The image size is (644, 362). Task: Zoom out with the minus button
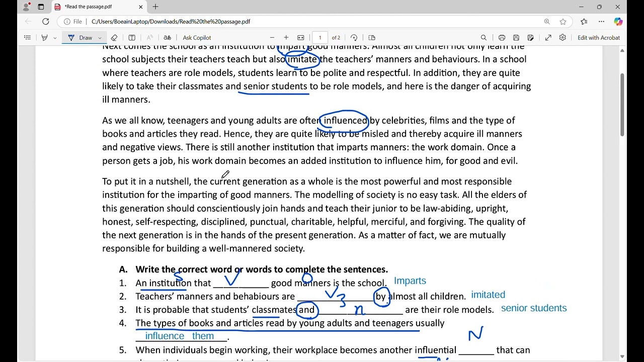click(272, 38)
